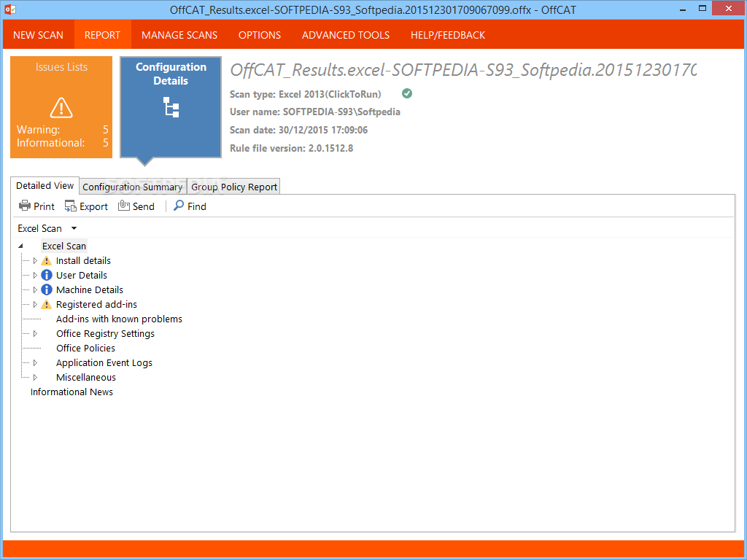This screenshot has height=560, width=747.
Task: Open the Issues Lists tile
Action: click(61, 107)
